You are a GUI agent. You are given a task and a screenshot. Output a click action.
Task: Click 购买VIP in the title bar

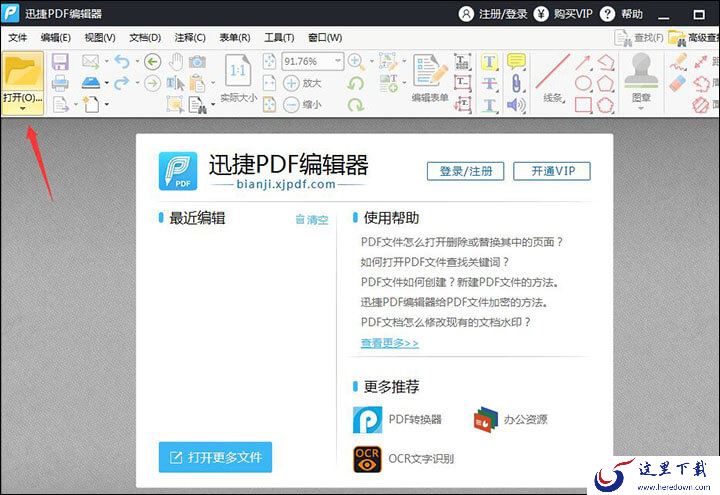563,14
